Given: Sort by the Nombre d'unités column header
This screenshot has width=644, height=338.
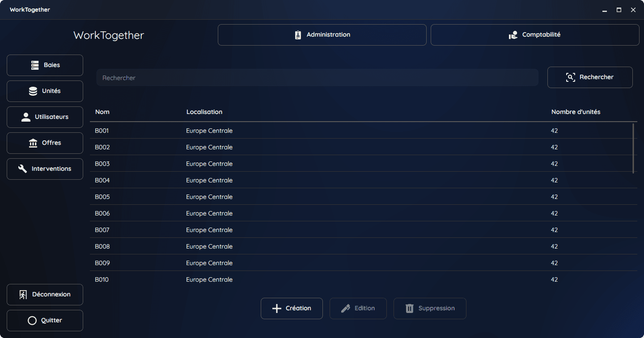Looking at the screenshot, I should pos(576,112).
